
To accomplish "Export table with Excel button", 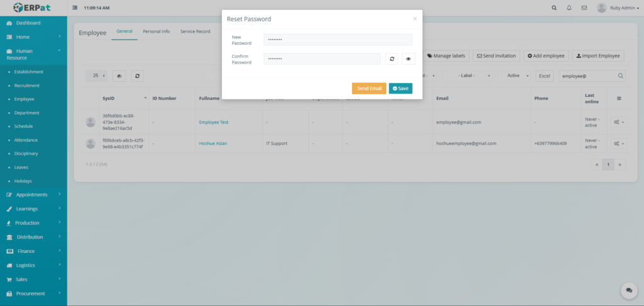I will [x=544, y=76].
